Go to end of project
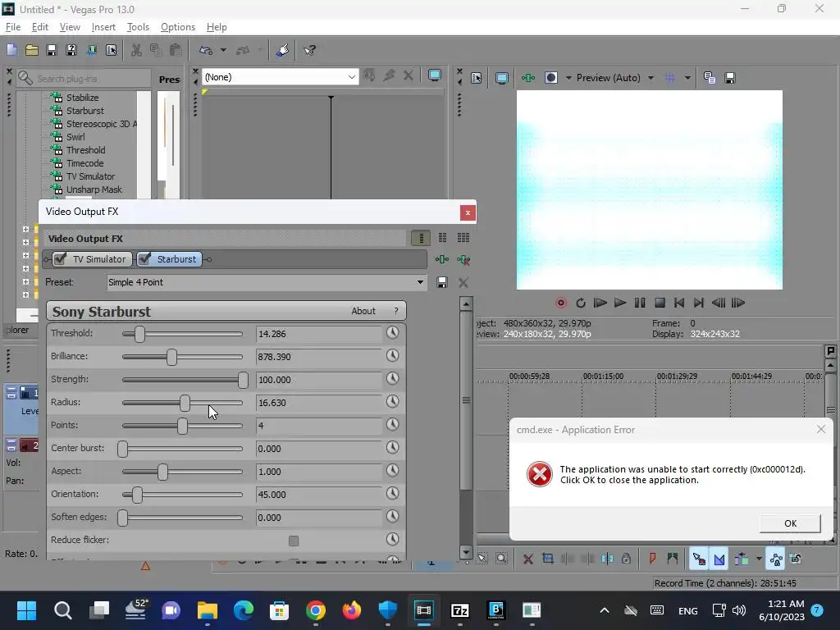 [x=699, y=303]
